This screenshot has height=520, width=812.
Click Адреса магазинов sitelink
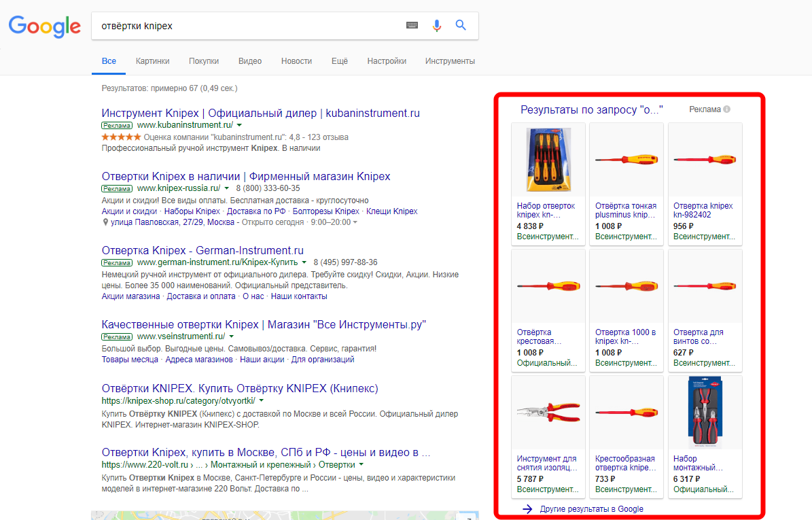point(199,360)
